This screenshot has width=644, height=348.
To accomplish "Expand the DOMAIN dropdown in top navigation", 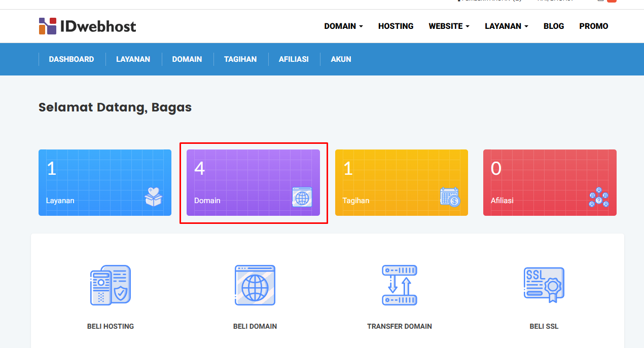I will click(x=344, y=26).
